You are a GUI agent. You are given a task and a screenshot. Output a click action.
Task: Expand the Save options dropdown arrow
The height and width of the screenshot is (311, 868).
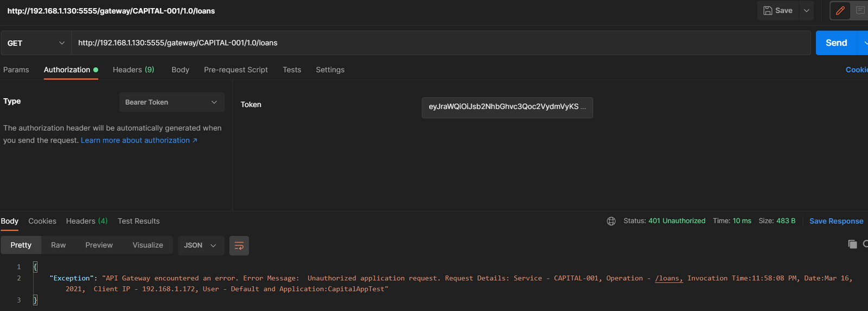tap(807, 10)
